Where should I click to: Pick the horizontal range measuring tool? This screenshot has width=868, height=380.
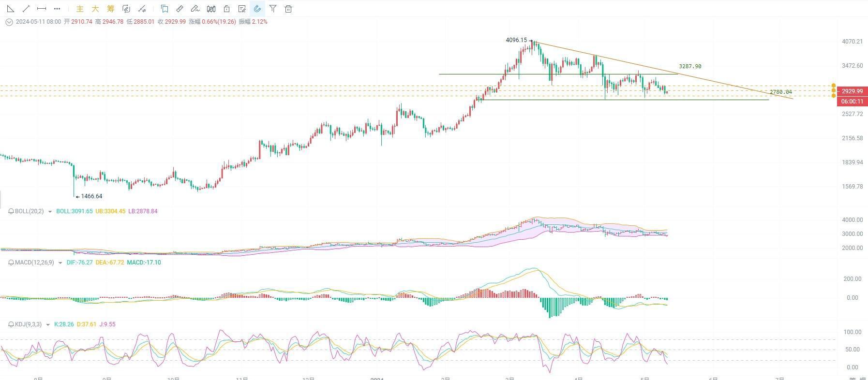point(42,9)
